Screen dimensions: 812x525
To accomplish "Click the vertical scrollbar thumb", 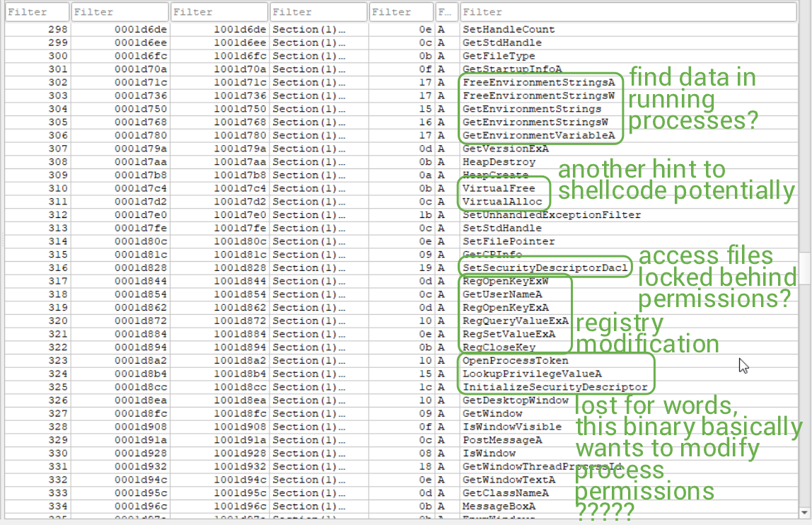I will [x=805, y=267].
